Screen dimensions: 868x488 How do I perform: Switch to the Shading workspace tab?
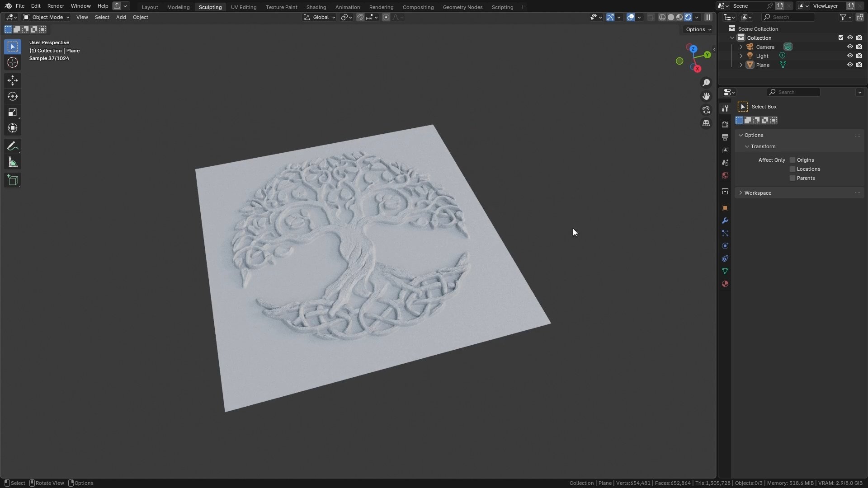pyautogui.click(x=316, y=7)
